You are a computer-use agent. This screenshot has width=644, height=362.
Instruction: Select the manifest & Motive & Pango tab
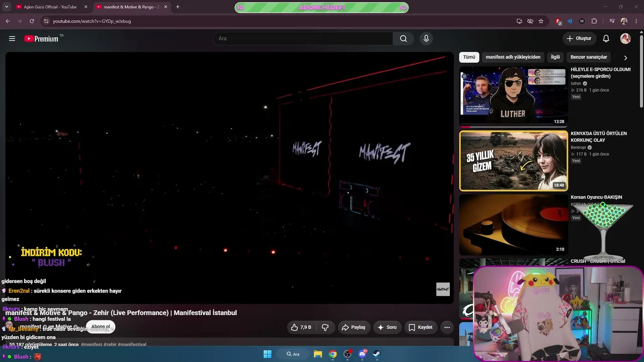tap(132, 7)
